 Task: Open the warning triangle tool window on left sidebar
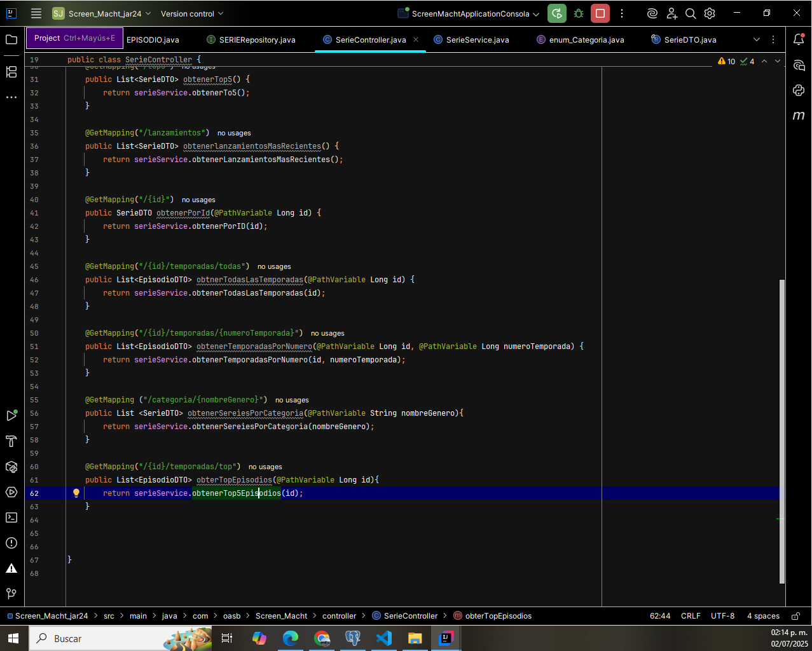pyautogui.click(x=11, y=568)
